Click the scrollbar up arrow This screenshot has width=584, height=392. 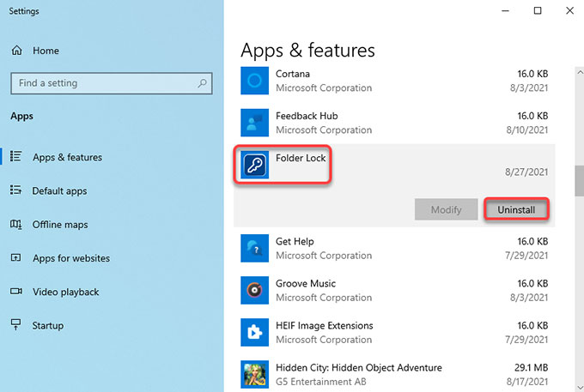580,73
